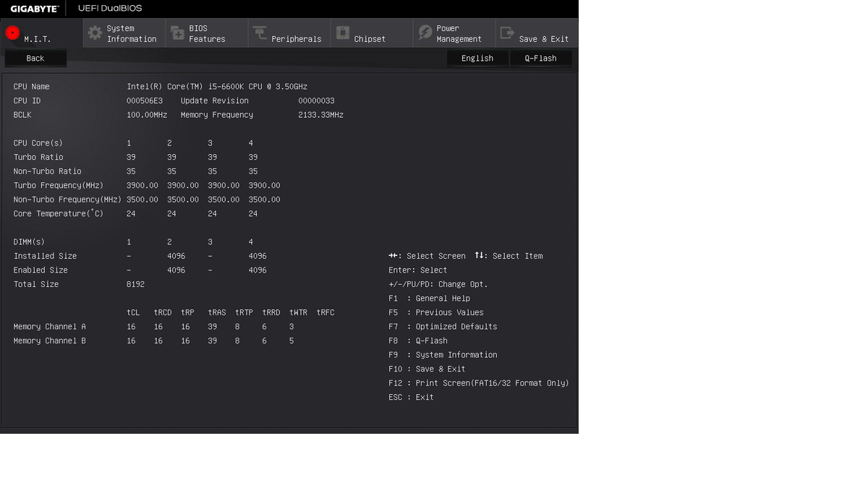This screenshot has height=488, width=868.
Task: Click the Enter: Select hint
Action: (418, 270)
